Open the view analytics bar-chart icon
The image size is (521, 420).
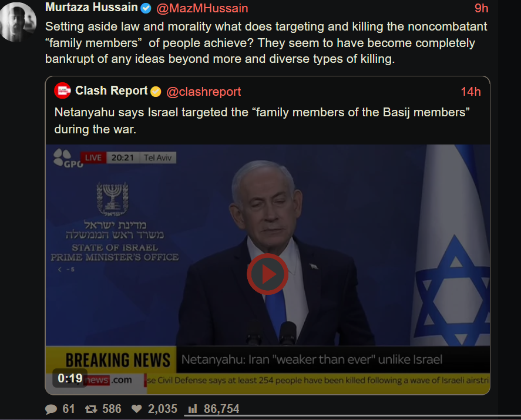tap(193, 409)
